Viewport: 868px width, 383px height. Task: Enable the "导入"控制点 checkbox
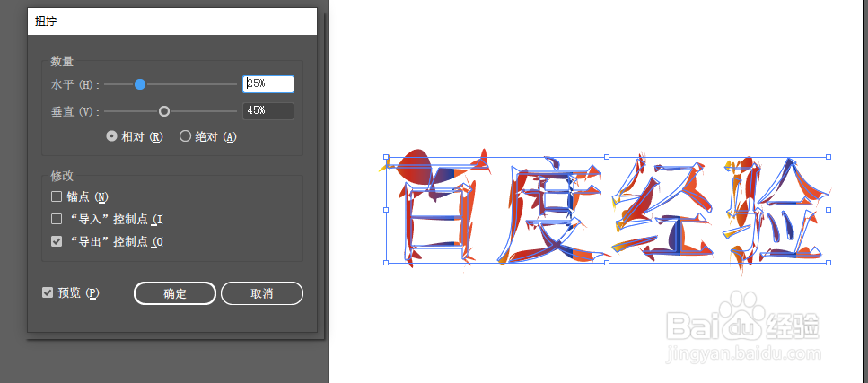pos(57,219)
